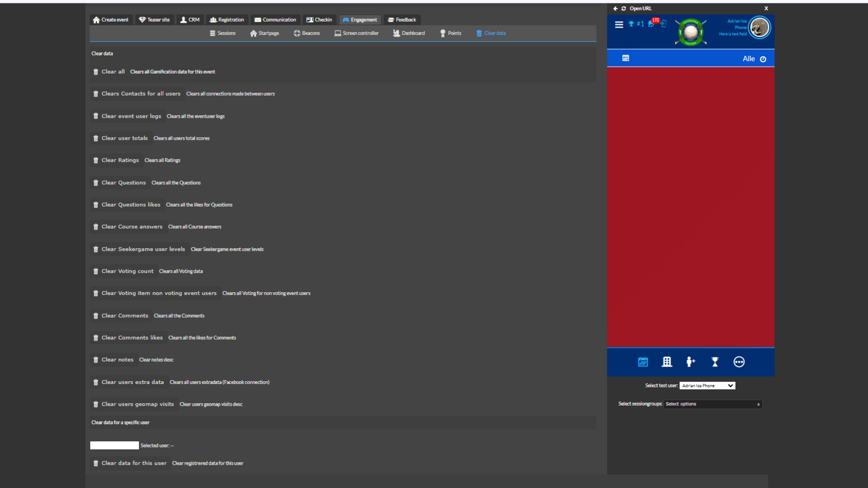Click the user profile avatar picture
868x488 pixels.
pos(759,28)
